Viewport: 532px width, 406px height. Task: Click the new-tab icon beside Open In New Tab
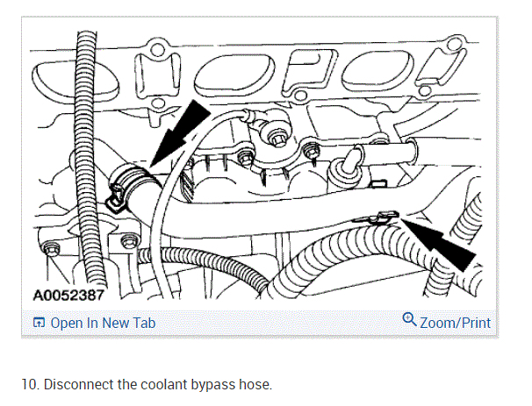coord(39,323)
